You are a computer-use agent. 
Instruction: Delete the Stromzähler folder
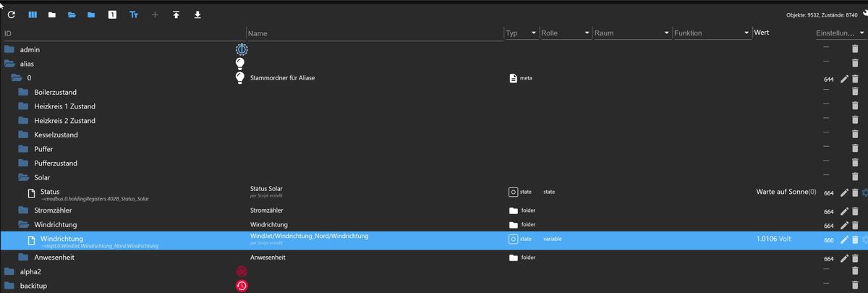click(855, 211)
